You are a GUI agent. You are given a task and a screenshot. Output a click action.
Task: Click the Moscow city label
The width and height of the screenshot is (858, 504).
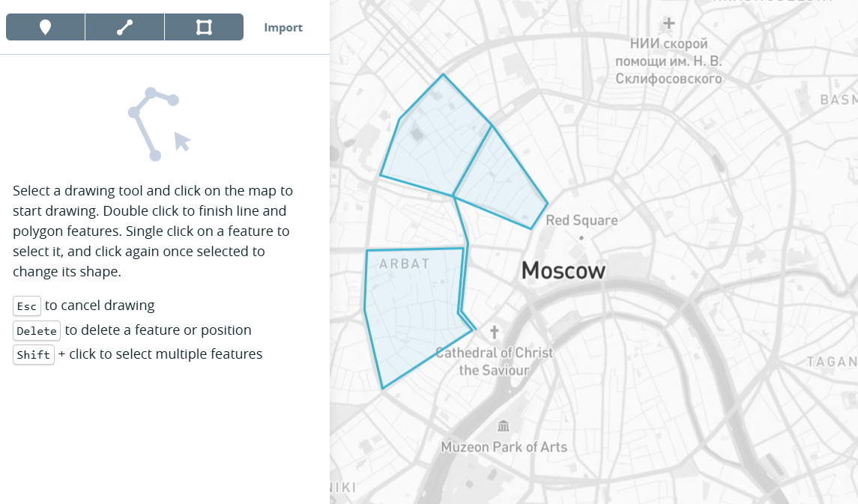tap(563, 270)
